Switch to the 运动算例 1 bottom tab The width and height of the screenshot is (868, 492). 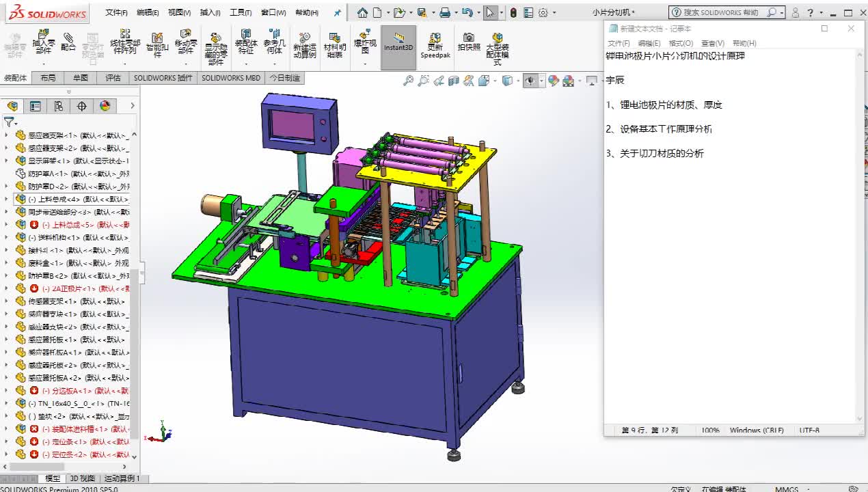point(122,479)
